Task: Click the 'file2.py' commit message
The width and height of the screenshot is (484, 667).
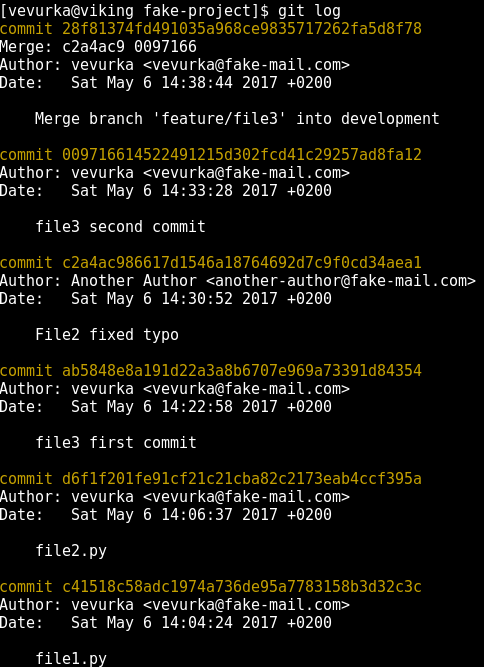Action: pos(71,551)
